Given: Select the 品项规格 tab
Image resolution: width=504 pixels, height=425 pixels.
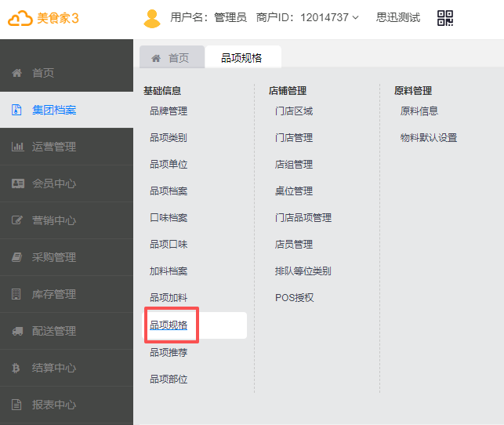Looking at the screenshot, I should pyautogui.click(x=241, y=57).
